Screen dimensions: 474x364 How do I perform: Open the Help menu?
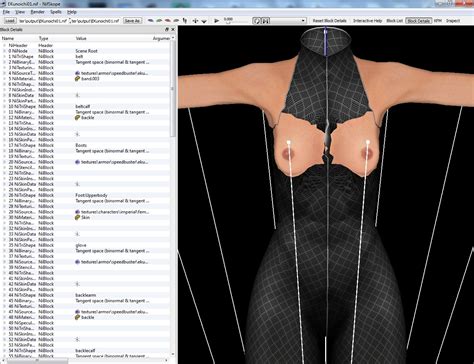click(72, 12)
